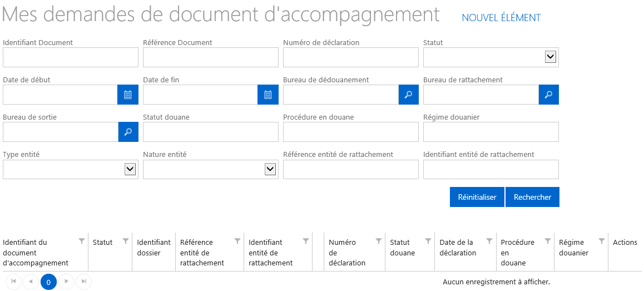
Task: Filter the Numéro de déclaration column
Action: (379, 241)
